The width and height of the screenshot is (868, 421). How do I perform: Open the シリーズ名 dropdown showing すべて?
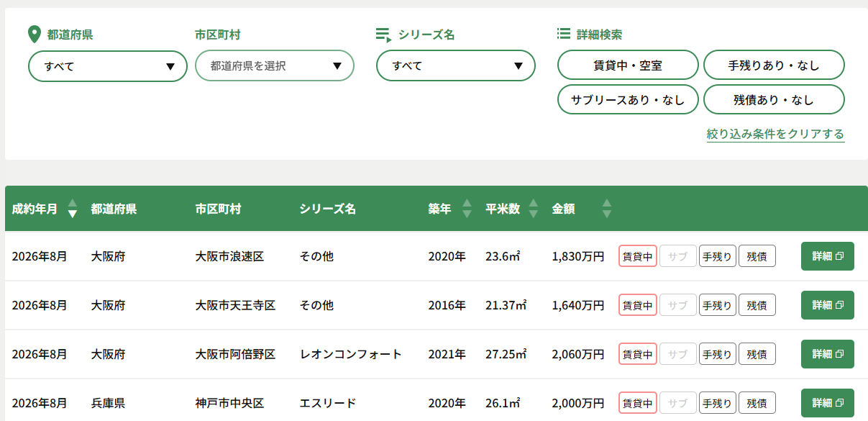click(x=456, y=66)
